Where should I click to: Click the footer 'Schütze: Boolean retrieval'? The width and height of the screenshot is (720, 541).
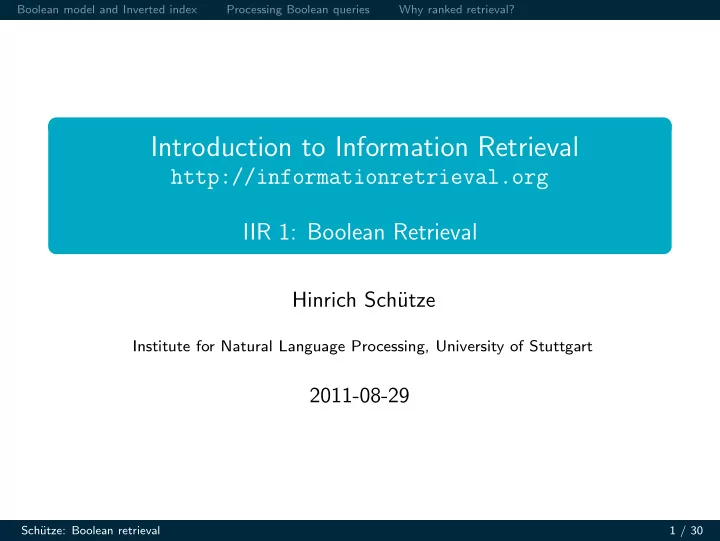tap(90, 530)
